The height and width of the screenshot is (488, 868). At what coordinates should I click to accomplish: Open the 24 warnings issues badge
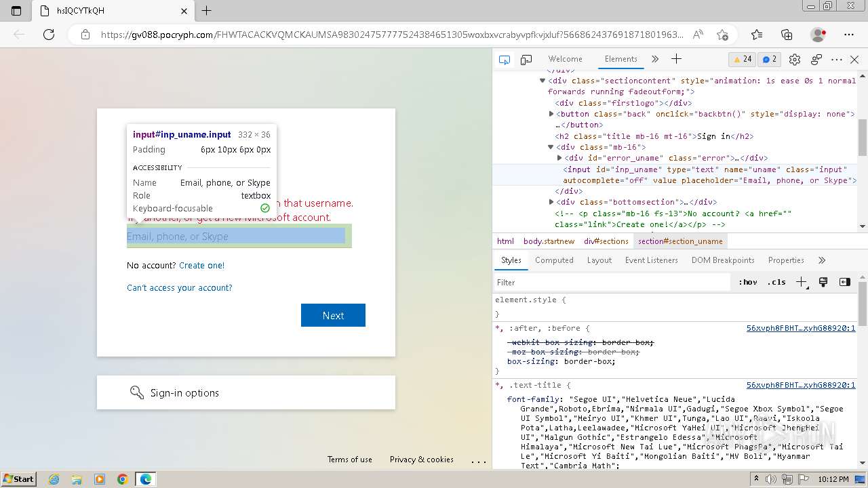[x=742, y=59]
